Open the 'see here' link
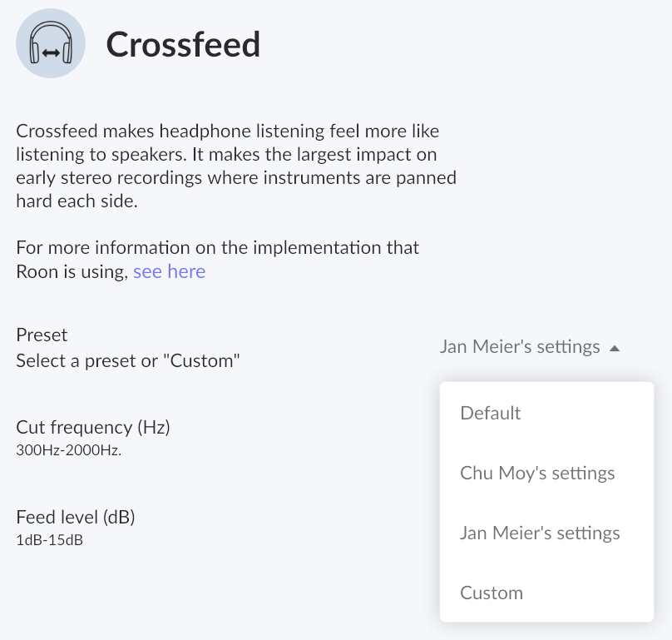Screen dimensions: 672x640 [x=169, y=271]
